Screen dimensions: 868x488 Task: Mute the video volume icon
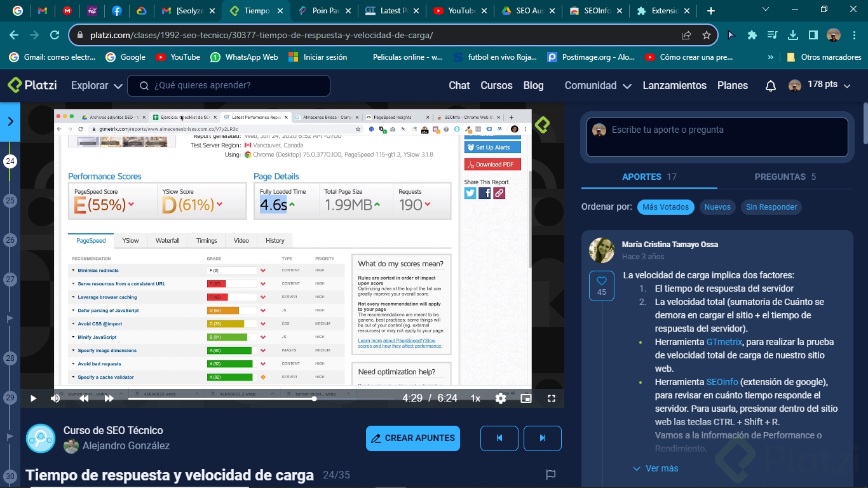click(x=55, y=398)
